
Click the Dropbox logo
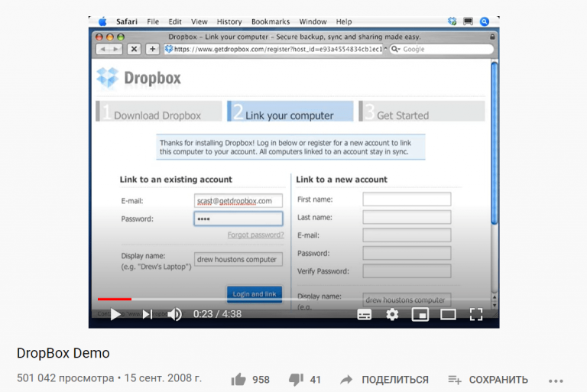(138, 78)
